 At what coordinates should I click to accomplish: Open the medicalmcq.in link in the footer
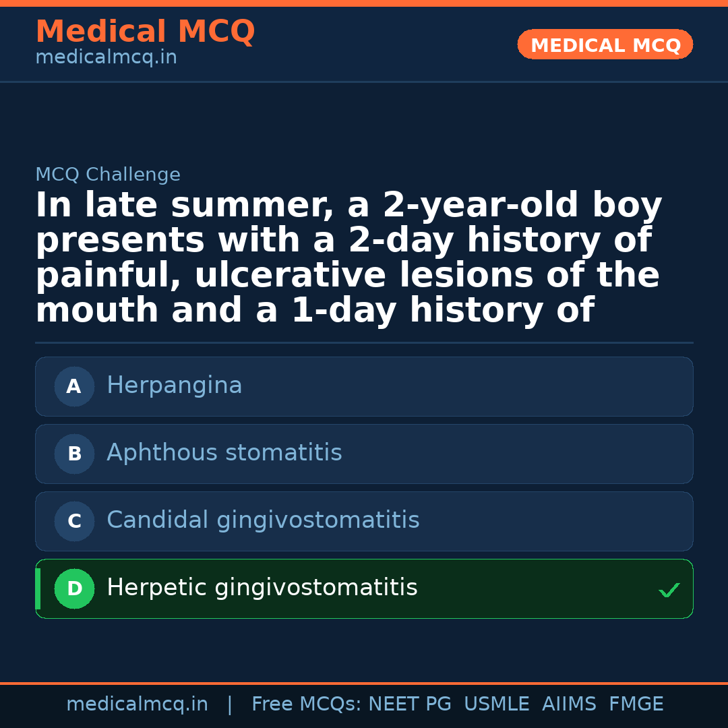137,704
